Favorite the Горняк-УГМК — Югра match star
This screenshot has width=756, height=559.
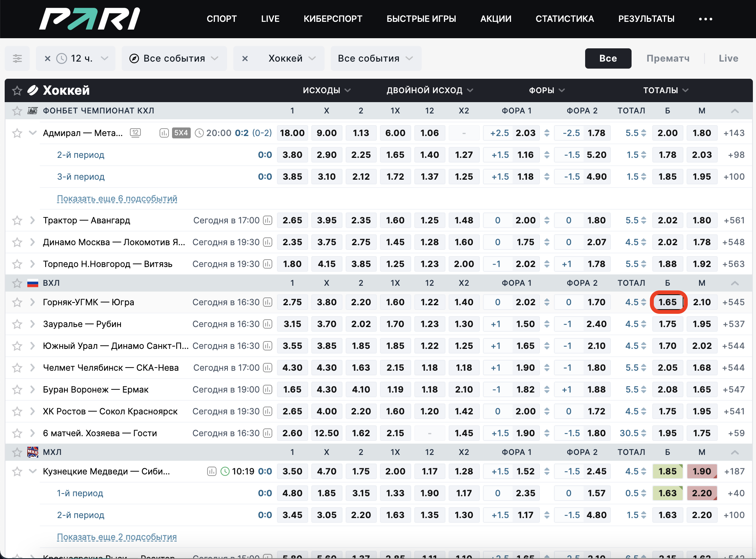(17, 302)
